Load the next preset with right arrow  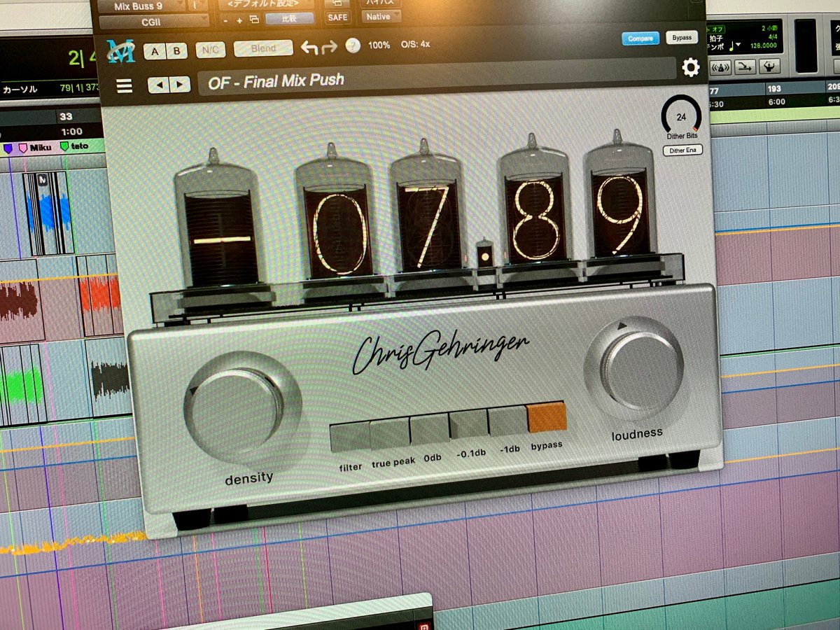tap(180, 85)
